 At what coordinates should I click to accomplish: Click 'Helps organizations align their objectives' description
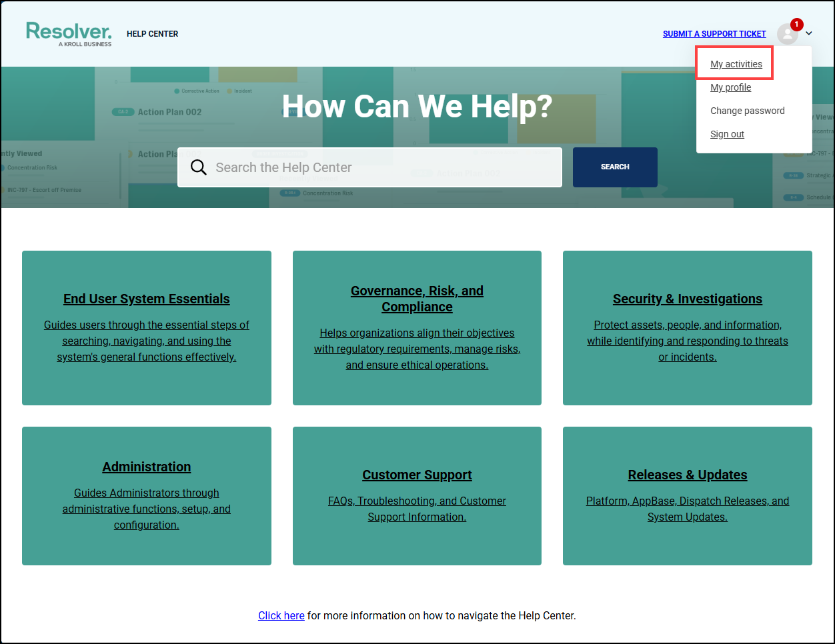(417, 349)
